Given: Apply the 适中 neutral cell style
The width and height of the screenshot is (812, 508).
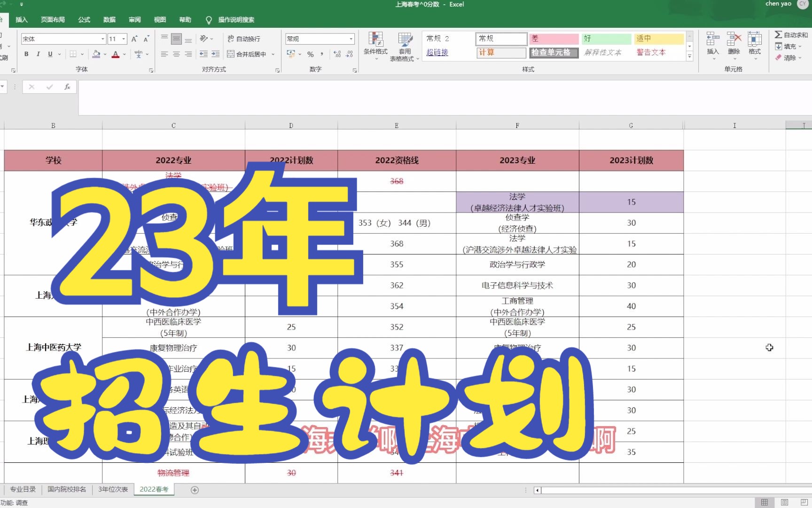Looking at the screenshot, I should tap(659, 39).
